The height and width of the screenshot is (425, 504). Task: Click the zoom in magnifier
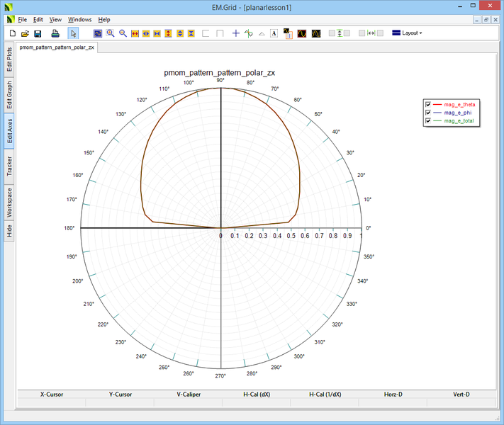[x=111, y=33]
